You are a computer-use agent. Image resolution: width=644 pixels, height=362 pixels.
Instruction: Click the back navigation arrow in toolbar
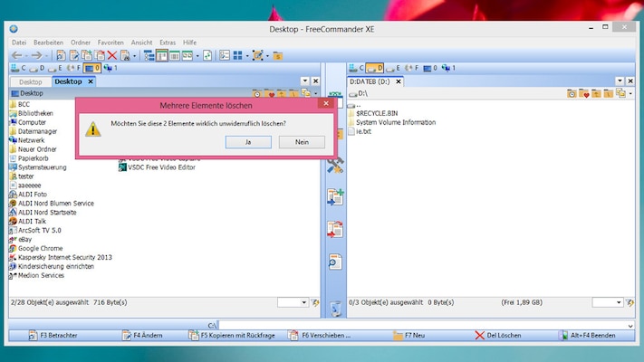pyautogui.click(x=17, y=56)
